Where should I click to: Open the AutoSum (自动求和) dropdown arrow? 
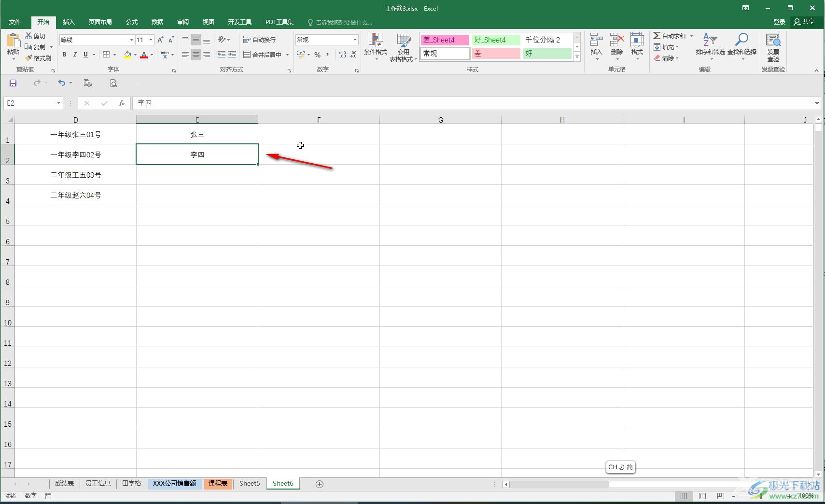click(691, 36)
